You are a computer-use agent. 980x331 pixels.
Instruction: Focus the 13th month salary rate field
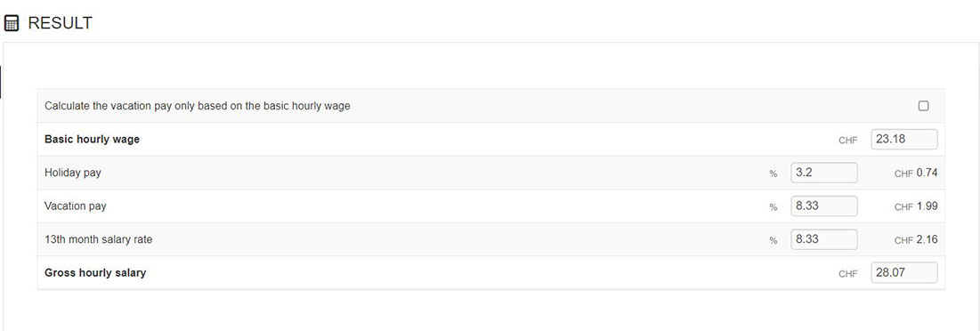coord(823,239)
